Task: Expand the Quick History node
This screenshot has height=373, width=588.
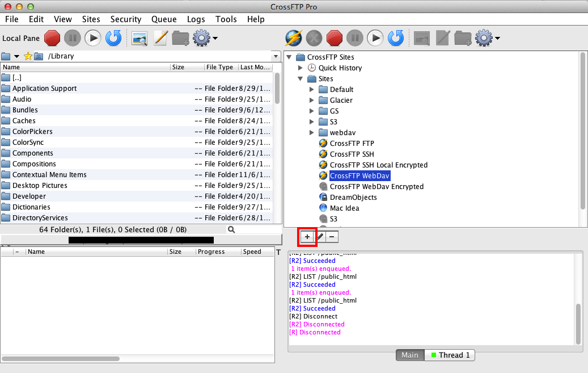Action: tap(301, 68)
